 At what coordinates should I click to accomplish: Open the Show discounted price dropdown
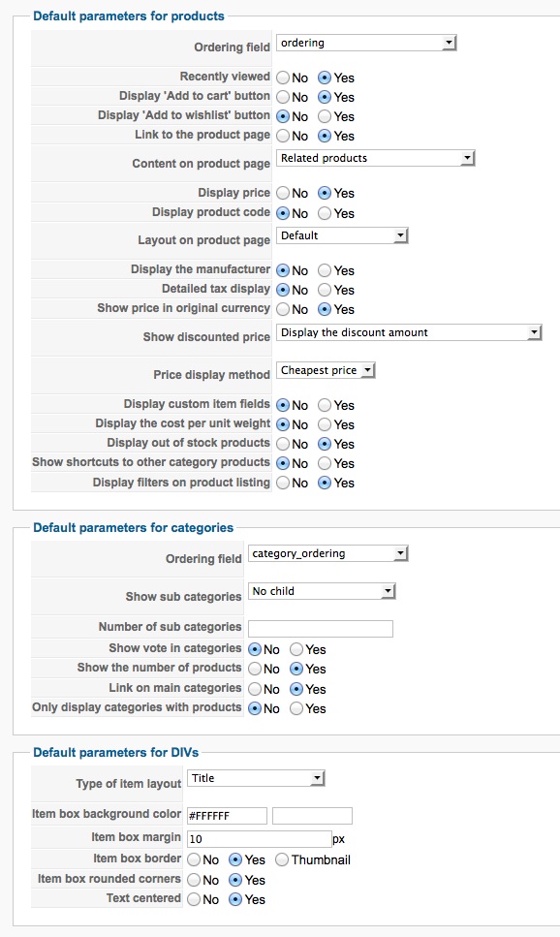409,333
